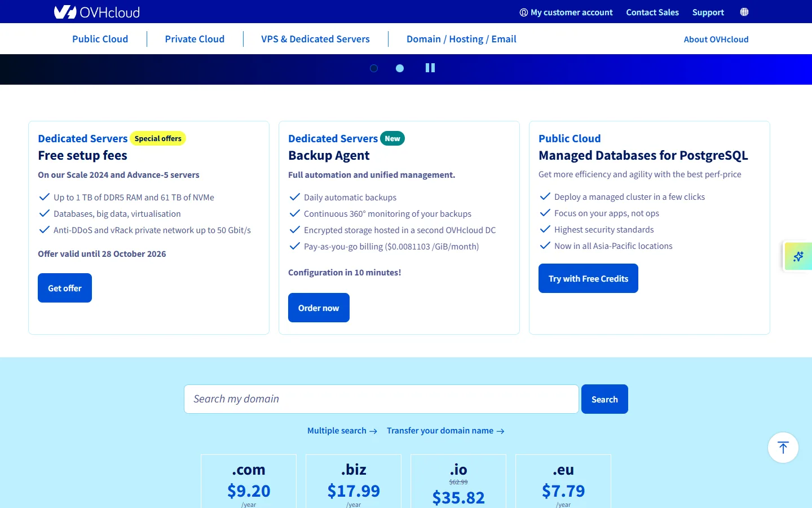The width and height of the screenshot is (812, 508).
Task: Focus the Search my domain field
Action: tap(381, 399)
